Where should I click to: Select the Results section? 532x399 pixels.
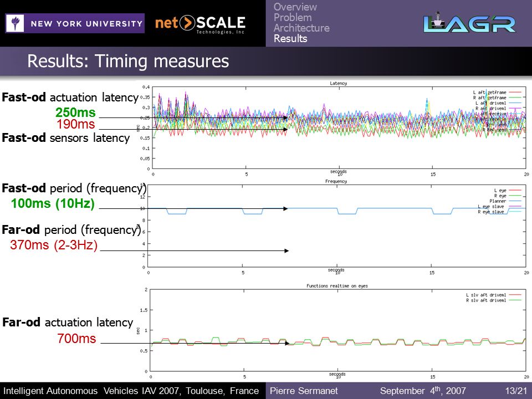290,38
